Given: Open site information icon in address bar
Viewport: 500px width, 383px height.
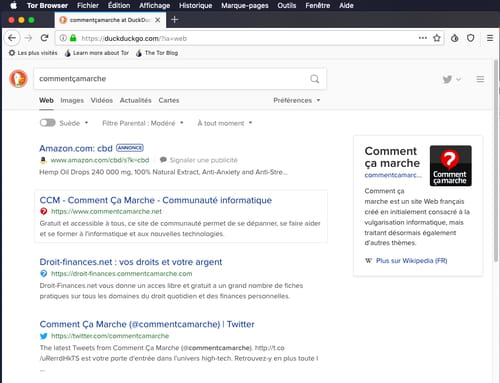Looking at the screenshot, I should click(63, 38).
